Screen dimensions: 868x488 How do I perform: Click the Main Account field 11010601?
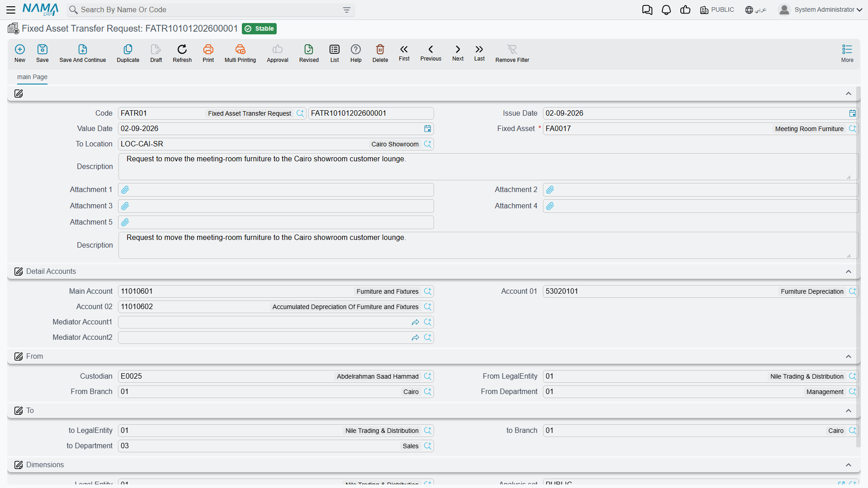pos(276,291)
